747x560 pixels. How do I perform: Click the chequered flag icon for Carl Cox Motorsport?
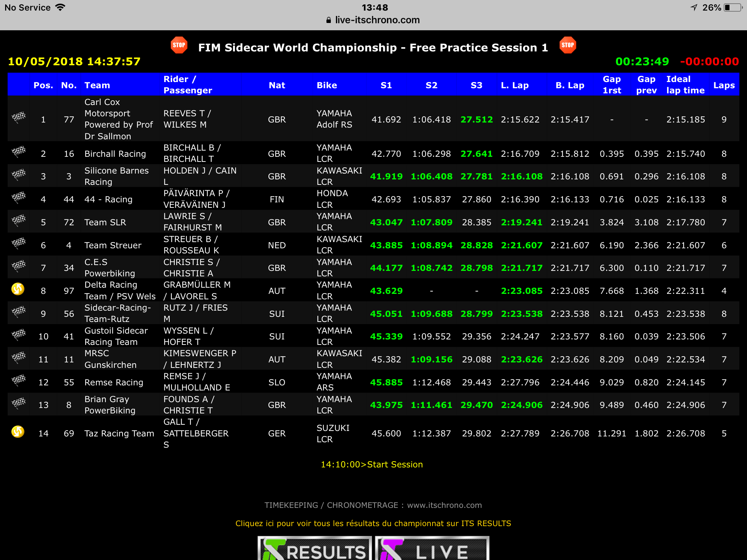19,117
